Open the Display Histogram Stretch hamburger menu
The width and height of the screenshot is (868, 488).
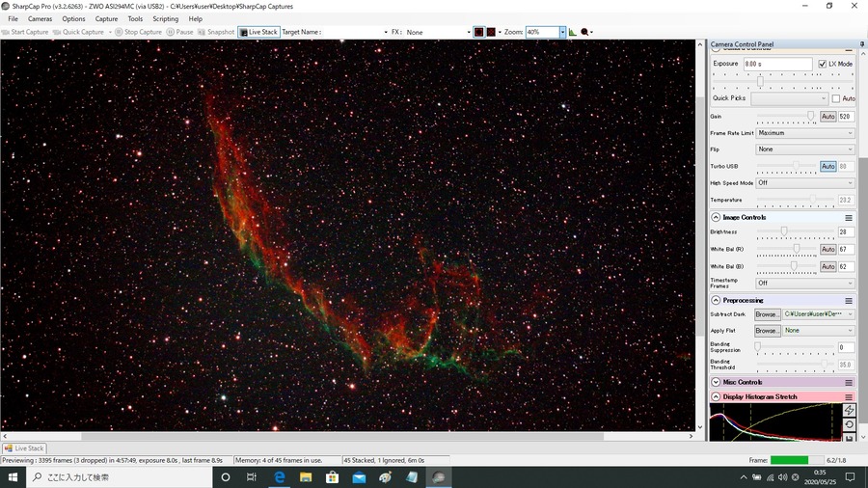coord(849,396)
